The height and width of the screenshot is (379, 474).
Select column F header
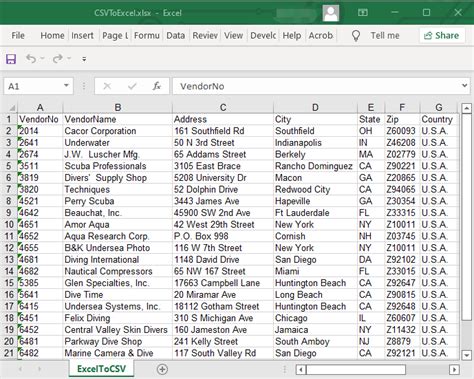point(402,108)
